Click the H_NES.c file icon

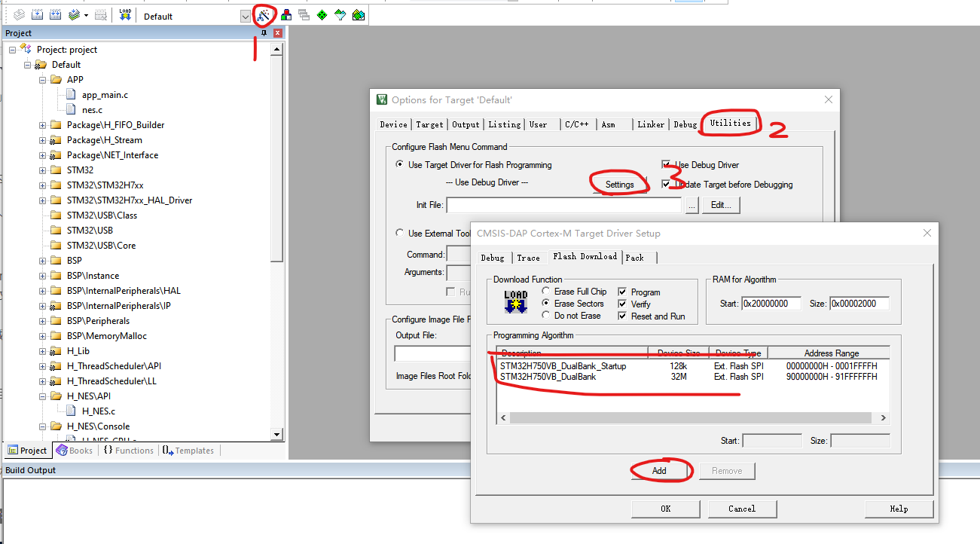click(x=71, y=411)
